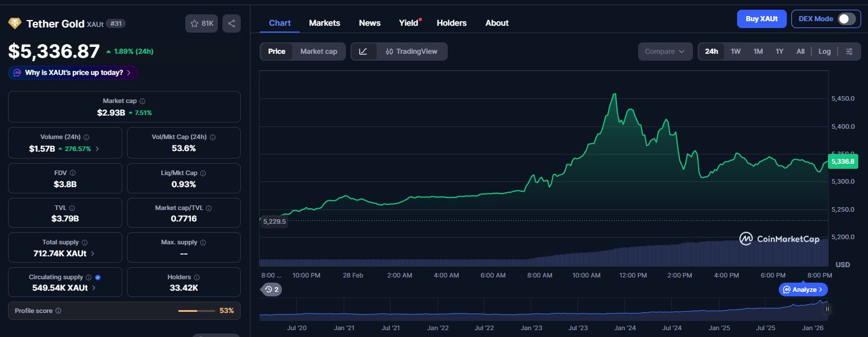The image size is (868, 337).
Task: Open Market cap/TVL info icon
Action: coord(208,208)
